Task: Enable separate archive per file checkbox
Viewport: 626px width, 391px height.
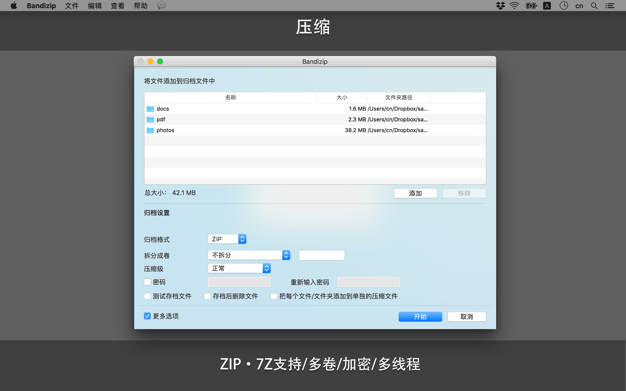Action: 274,296
